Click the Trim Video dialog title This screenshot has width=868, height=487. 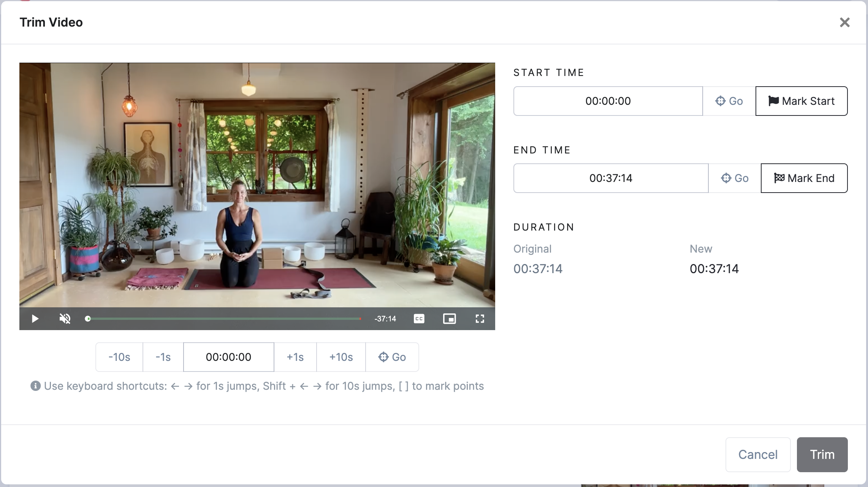coord(51,22)
